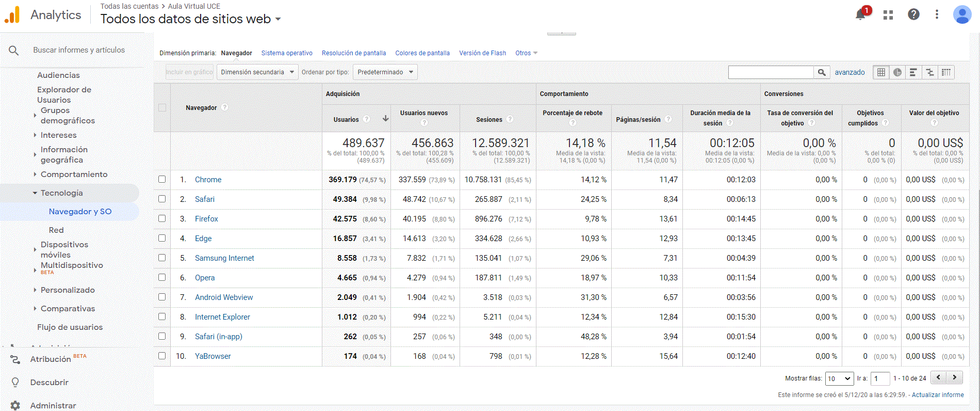Select the Versión de Flash dimension
Screen dimensions: 980x411
[x=483, y=53]
